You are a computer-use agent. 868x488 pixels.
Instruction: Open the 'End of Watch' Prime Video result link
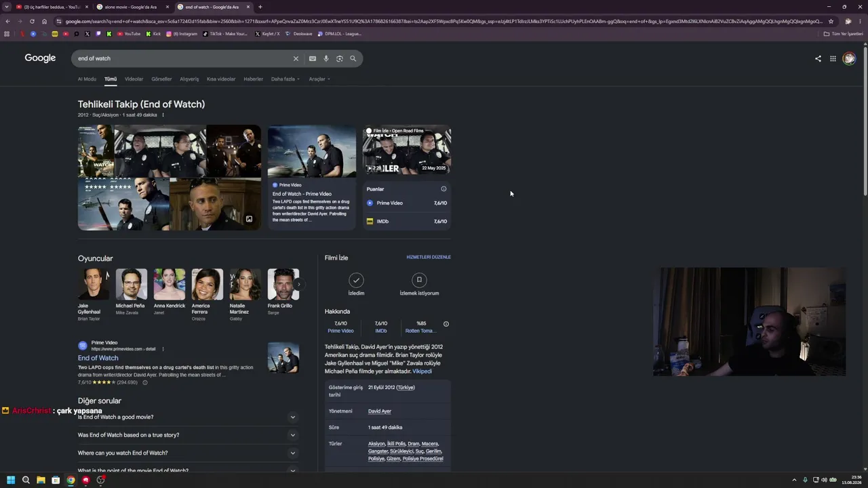(x=98, y=358)
